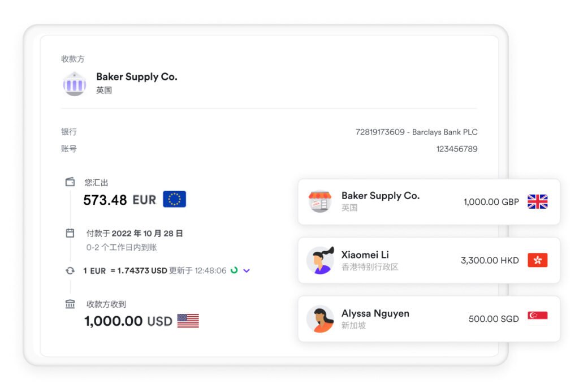
Task: Click the wallet icon next to 您汇出
Action: (70, 182)
